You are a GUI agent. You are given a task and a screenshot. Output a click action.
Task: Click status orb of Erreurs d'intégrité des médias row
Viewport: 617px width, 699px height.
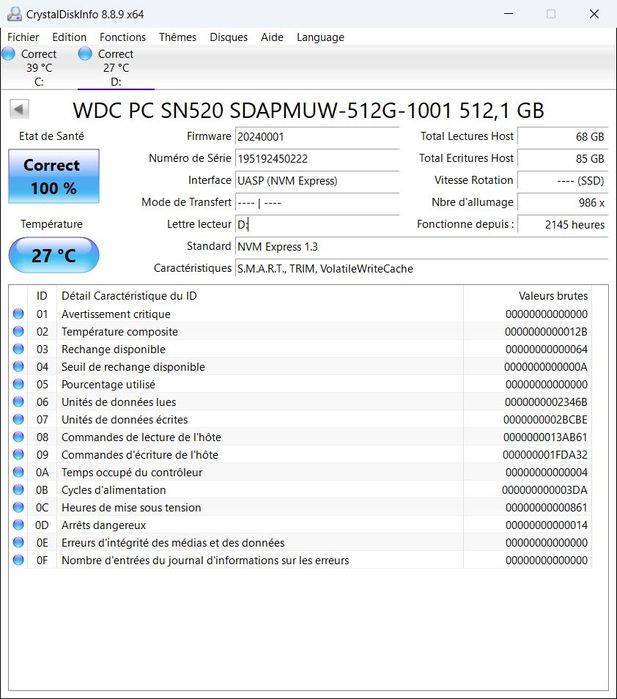pyautogui.click(x=18, y=543)
